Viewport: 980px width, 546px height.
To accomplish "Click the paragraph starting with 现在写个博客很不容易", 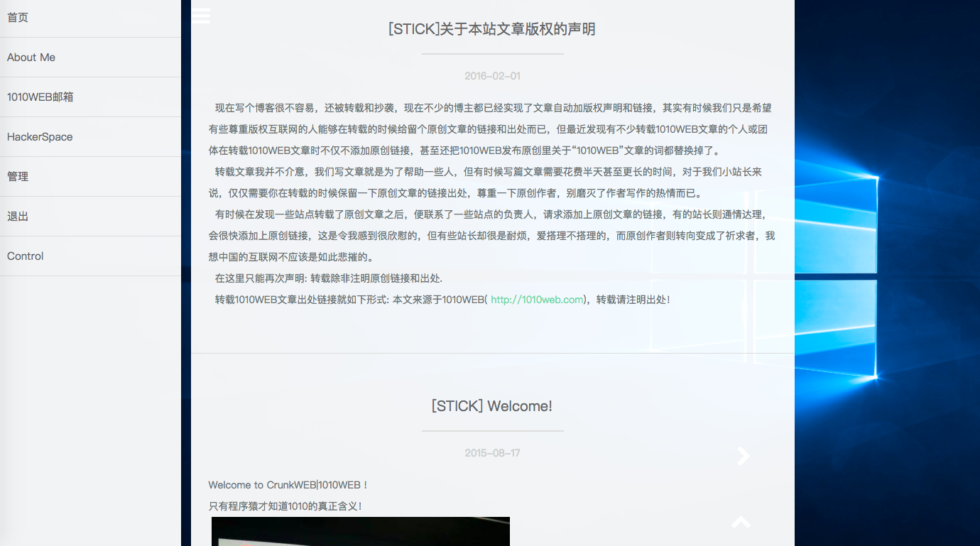I will (x=491, y=129).
